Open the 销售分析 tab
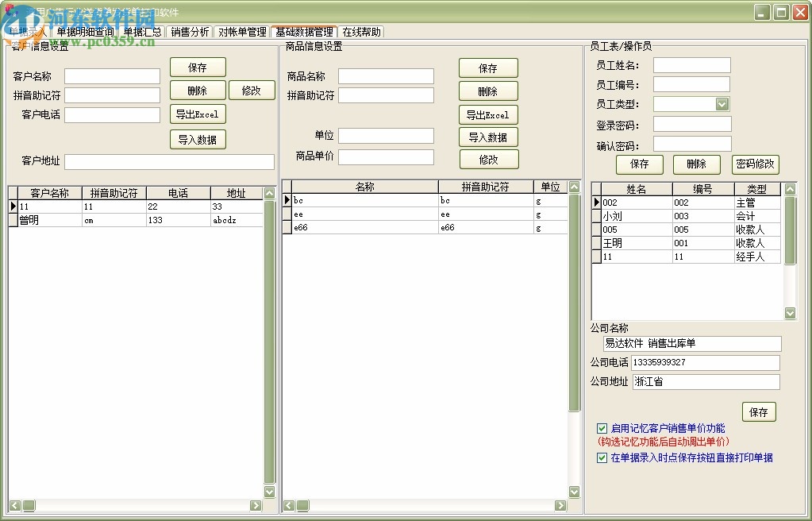This screenshot has width=812, height=521. [190, 33]
